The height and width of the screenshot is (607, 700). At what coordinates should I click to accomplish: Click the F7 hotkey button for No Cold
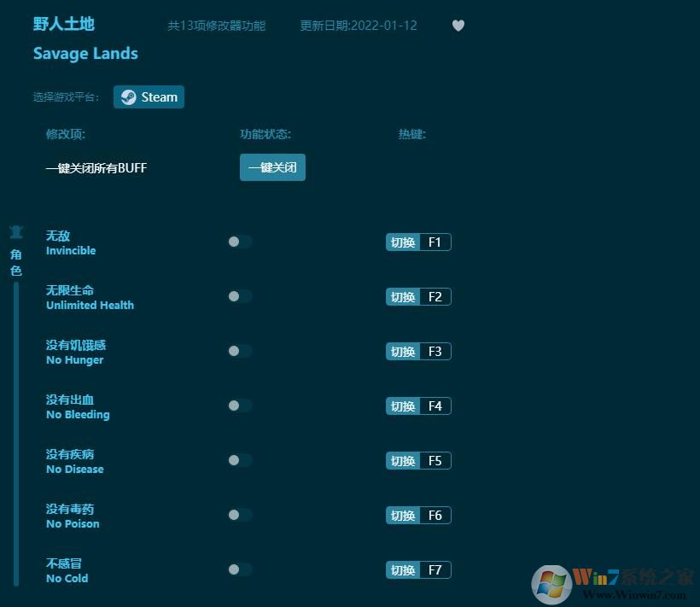pyautogui.click(x=418, y=569)
